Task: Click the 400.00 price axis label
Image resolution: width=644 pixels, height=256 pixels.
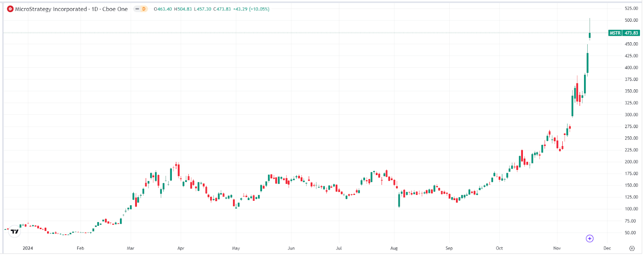Action: point(631,68)
